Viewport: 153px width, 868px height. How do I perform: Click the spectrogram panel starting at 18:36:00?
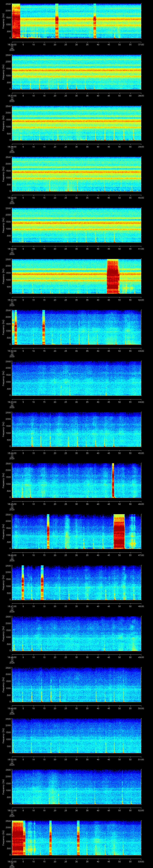point(77,21)
